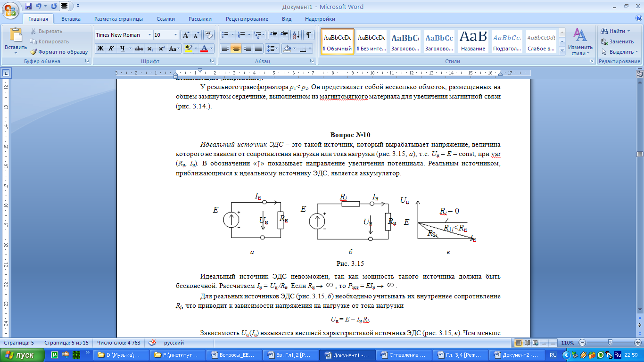The height and width of the screenshot is (362, 644).
Task: Toggle show paragraph marks ¶
Action: coord(309,35)
